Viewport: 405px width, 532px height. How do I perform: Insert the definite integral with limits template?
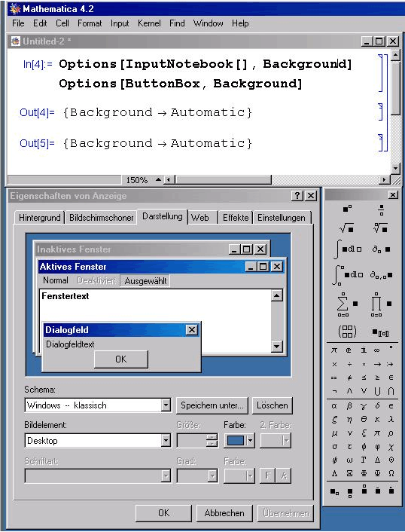tap(348, 275)
